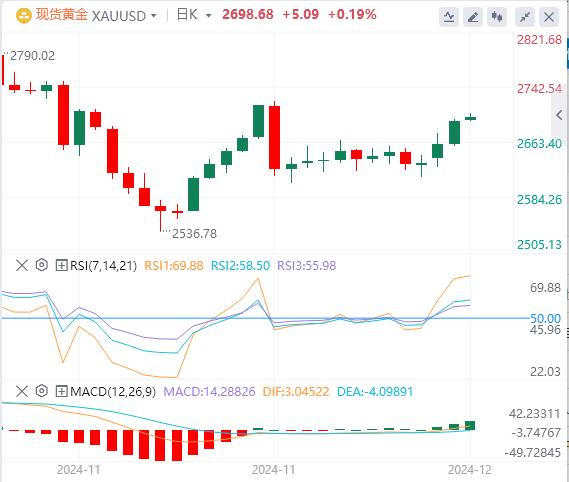Viewport: 569px width, 482px height.
Task: Remove the RSI indicator panel
Action: (x=22, y=266)
